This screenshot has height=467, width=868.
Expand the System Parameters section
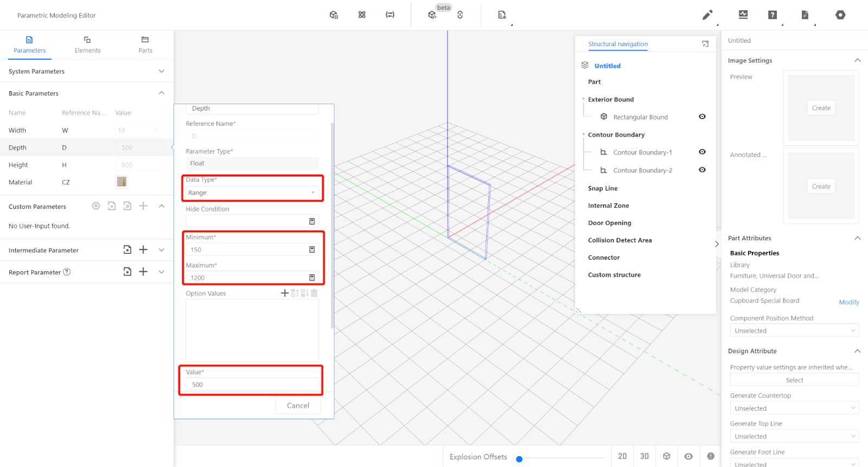point(161,72)
